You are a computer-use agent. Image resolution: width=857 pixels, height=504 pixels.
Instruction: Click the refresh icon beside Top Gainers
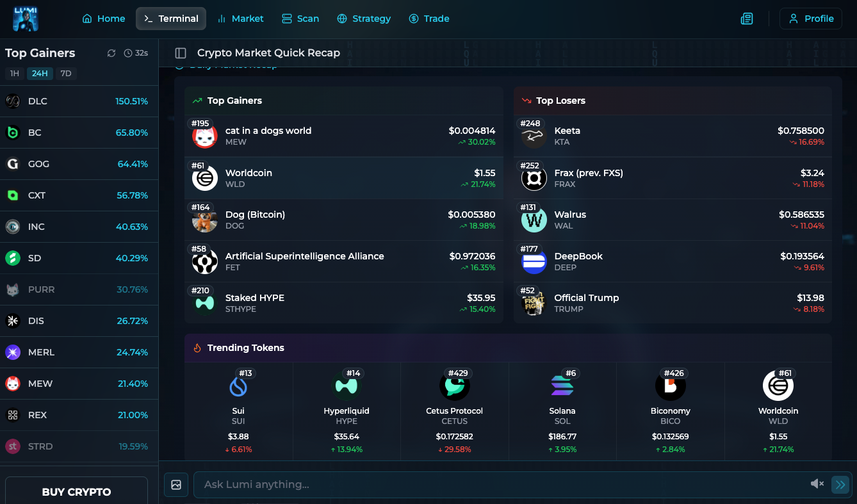111,53
